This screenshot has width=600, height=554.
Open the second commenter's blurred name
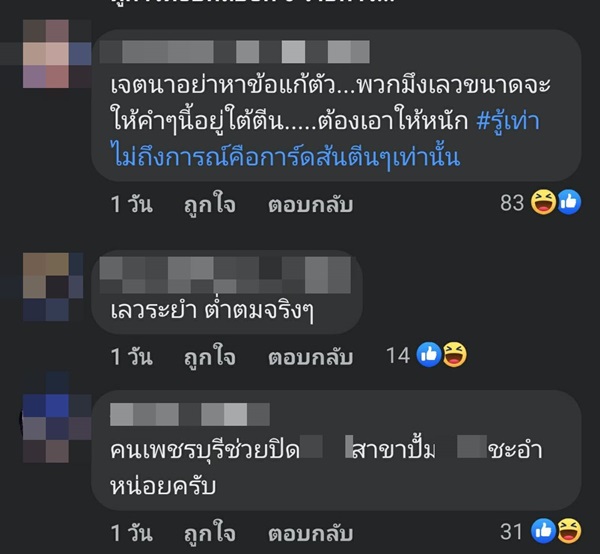coord(225,275)
